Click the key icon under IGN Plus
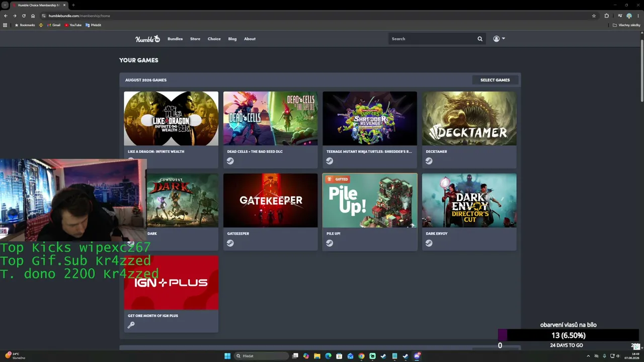The height and width of the screenshot is (362, 644). coord(131,325)
